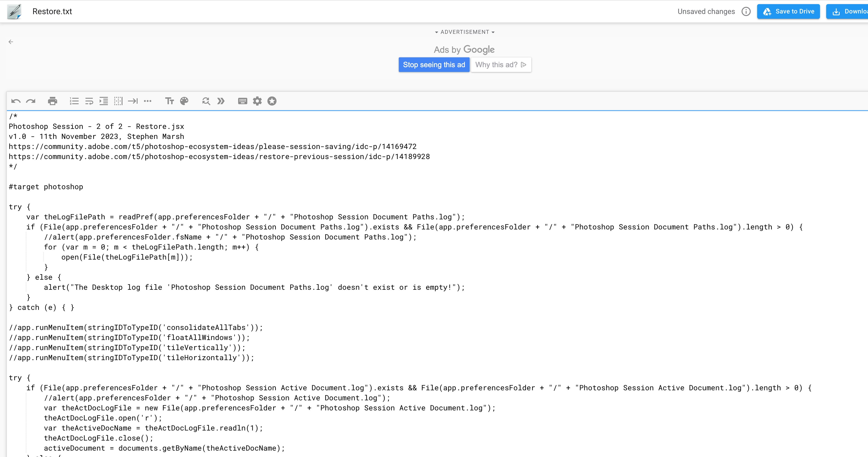Viewport: 868px width, 457px height.
Task: Collapse sidebar with the left arrow
Action: 11,42
